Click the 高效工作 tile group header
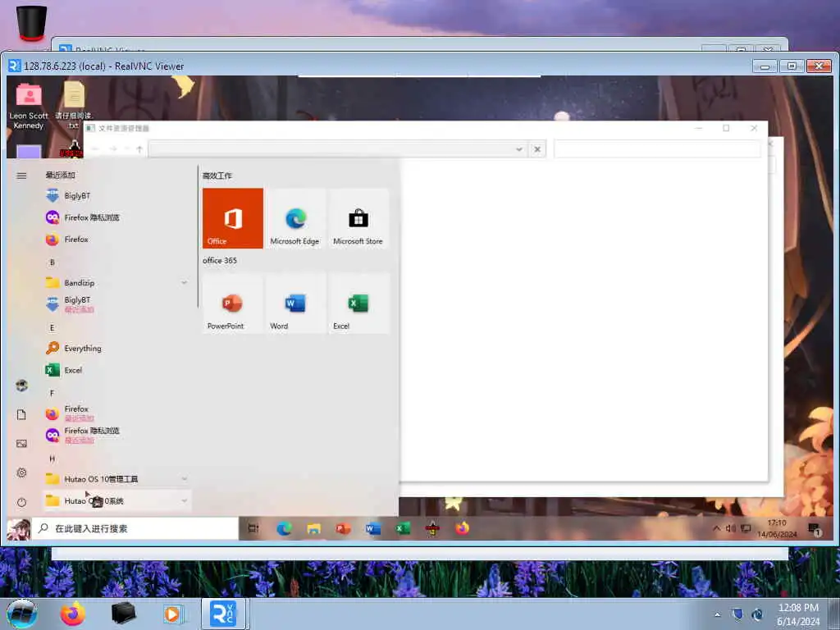The height and width of the screenshot is (630, 840). (217, 176)
